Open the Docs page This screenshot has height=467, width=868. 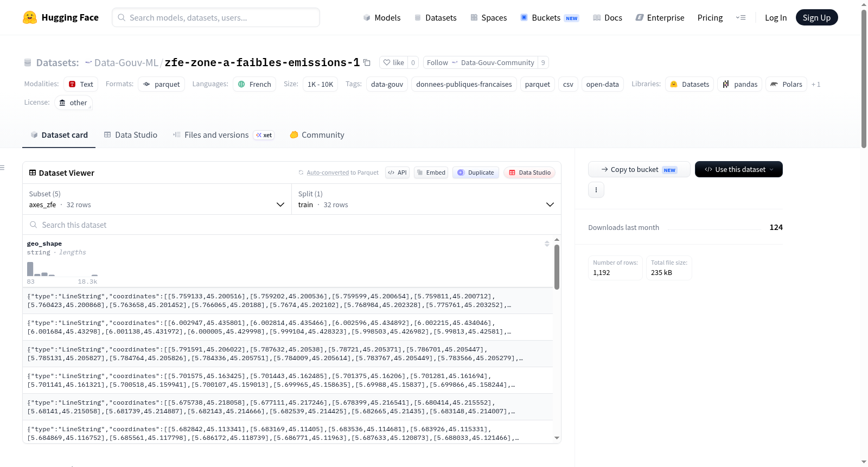pos(608,17)
